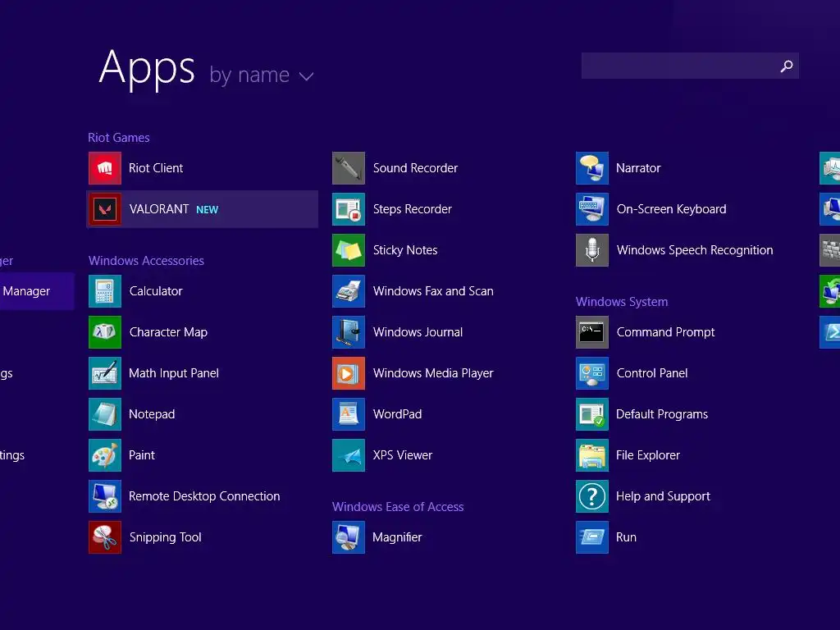Click the 'Magnifier' label text
The width and height of the screenshot is (840, 630).
pyautogui.click(x=398, y=537)
